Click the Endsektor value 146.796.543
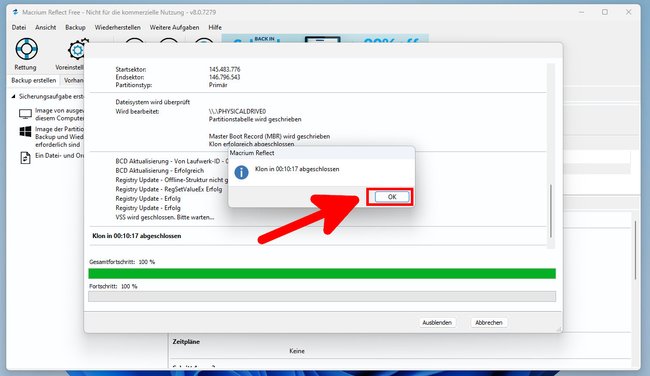Image resolution: width=650 pixels, height=376 pixels. (x=225, y=77)
